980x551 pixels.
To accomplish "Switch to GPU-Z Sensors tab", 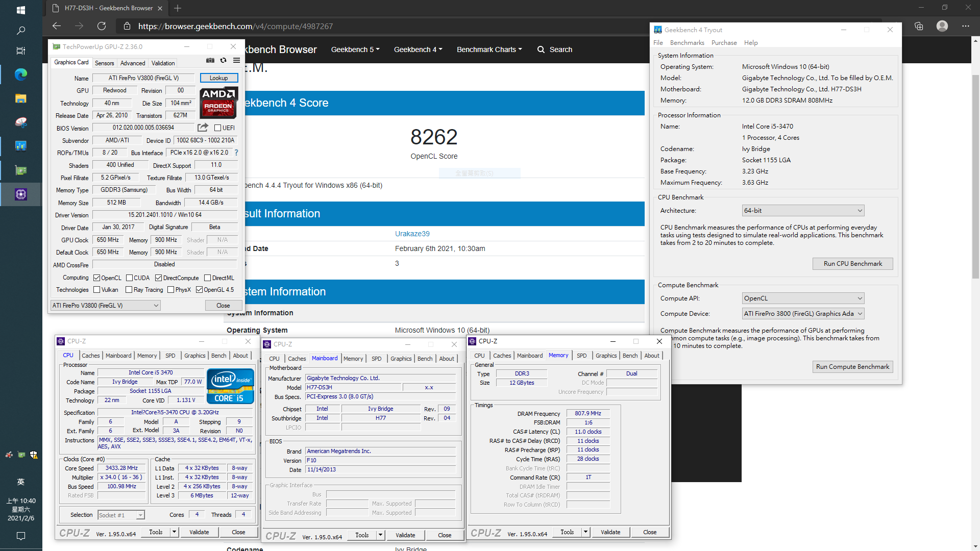I will [x=104, y=63].
